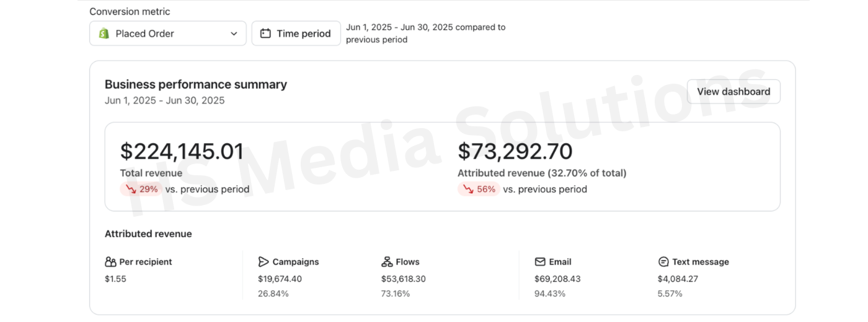Viewport: 868px width, 322px height.
Task: Select the Flows revenue amount $53,618.30
Action: point(404,279)
